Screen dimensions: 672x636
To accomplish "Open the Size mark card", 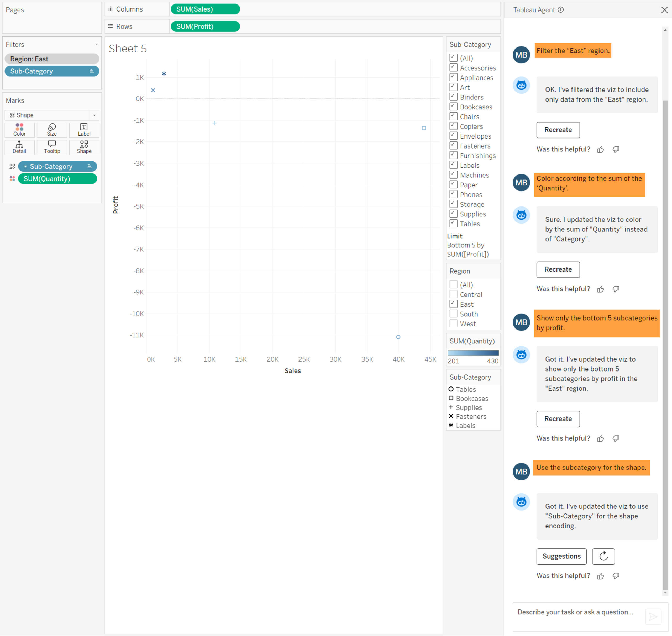I will coord(51,130).
